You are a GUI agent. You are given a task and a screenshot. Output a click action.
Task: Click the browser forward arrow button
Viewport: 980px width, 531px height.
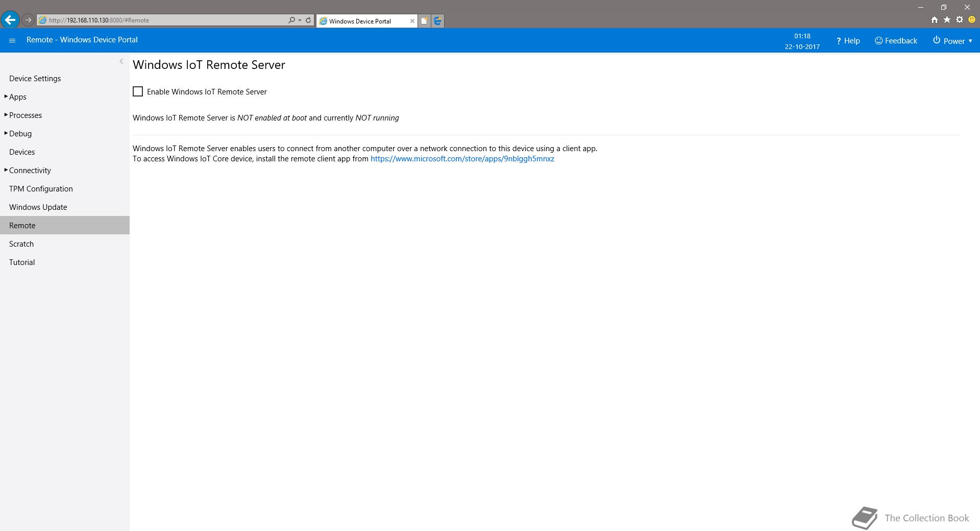[x=28, y=20]
